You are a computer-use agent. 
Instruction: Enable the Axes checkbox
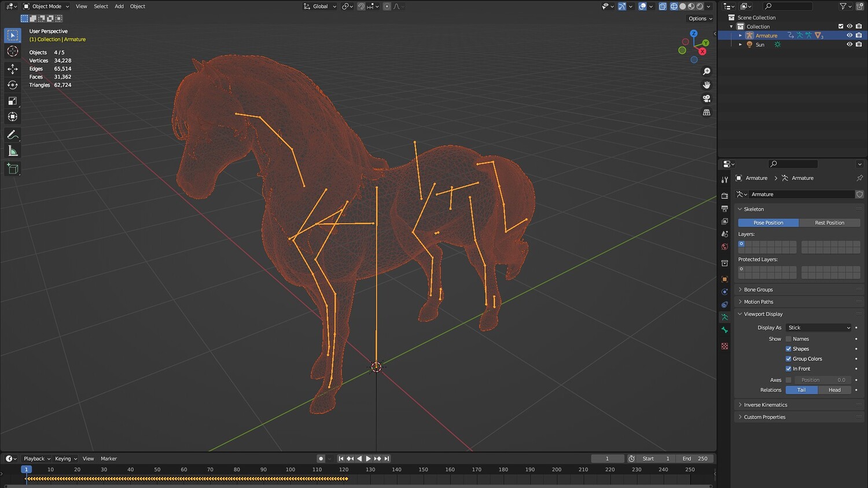click(x=788, y=380)
